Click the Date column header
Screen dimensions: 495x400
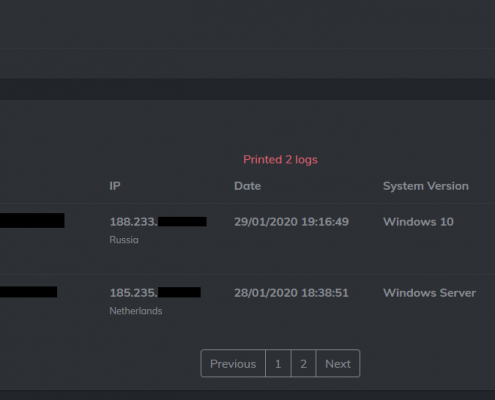coord(247,186)
